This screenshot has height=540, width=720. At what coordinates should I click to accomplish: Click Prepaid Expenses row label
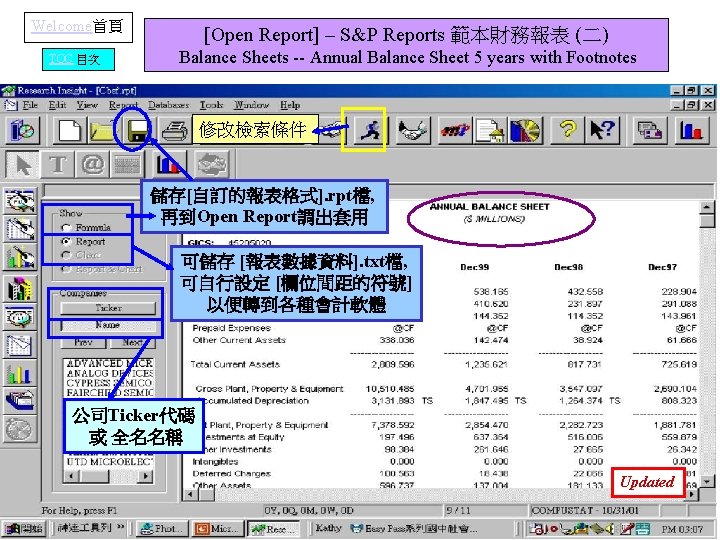coord(231,328)
